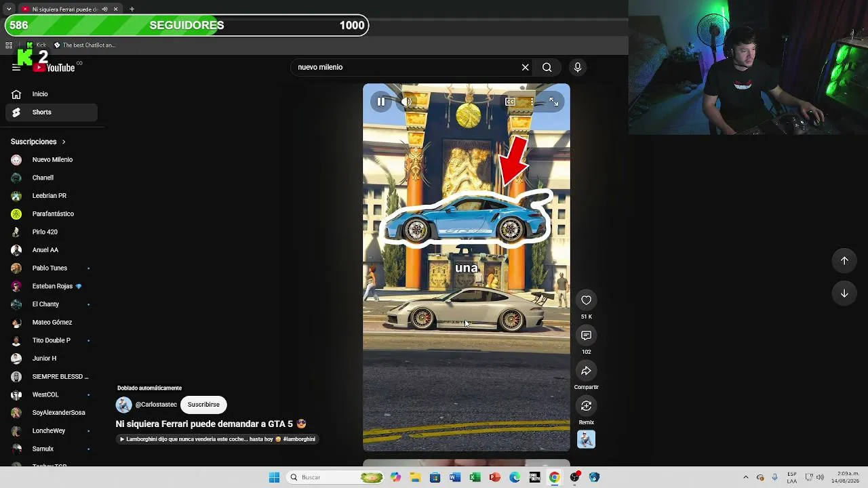Open the @Carlostastec channel name
The height and width of the screenshot is (488, 868).
156,405
